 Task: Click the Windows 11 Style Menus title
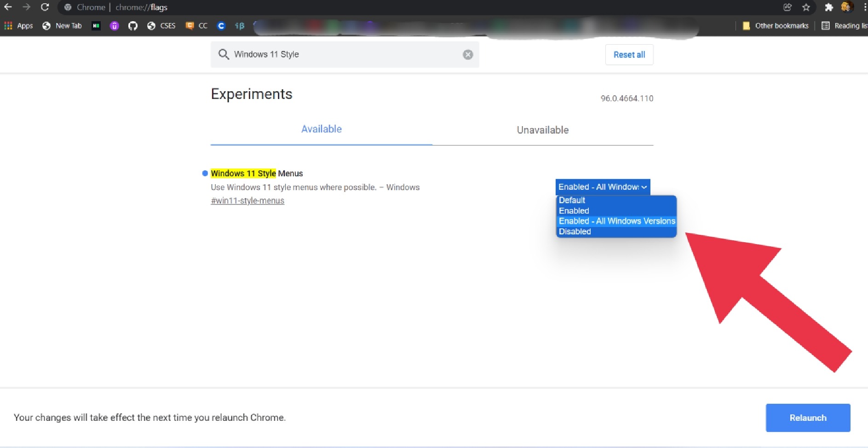click(257, 174)
